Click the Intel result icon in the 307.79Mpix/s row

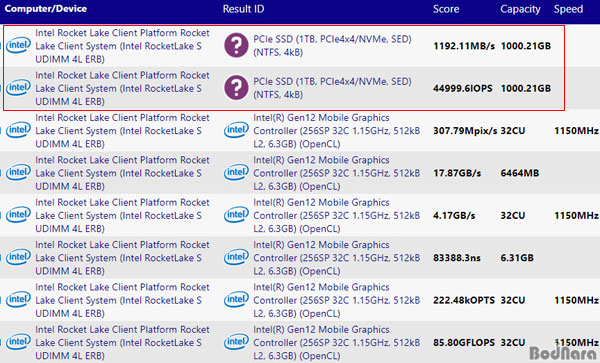tap(236, 130)
